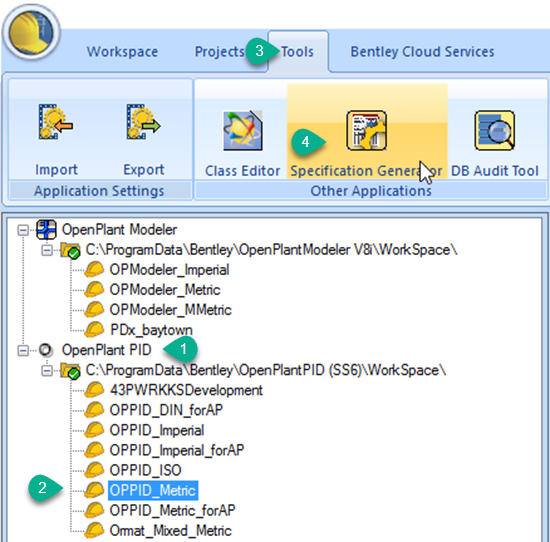Screen dimensions: 550x542
Task: Select the OPPID_ISO project
Action: pos(145,470)
